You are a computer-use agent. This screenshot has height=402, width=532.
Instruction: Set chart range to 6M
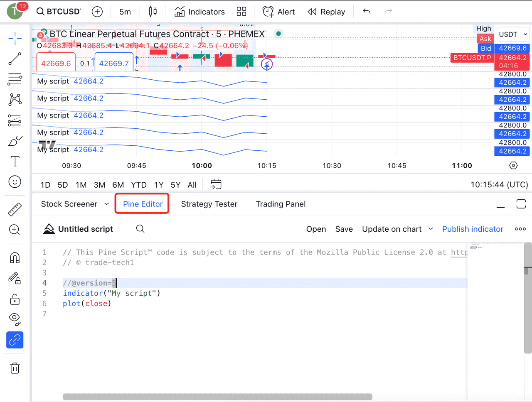pyautogui.click(x=118, y=185)
